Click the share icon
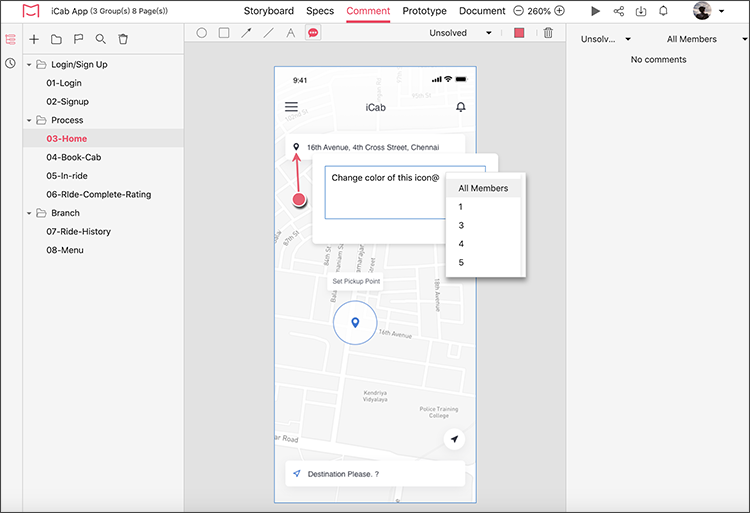The image size is (750, 513). 618,11
